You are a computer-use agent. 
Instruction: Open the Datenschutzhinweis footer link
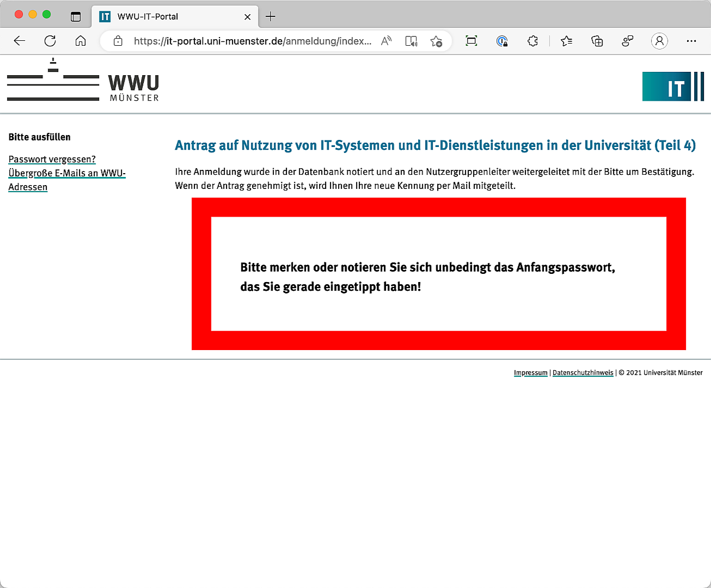(x=583, y=373)
